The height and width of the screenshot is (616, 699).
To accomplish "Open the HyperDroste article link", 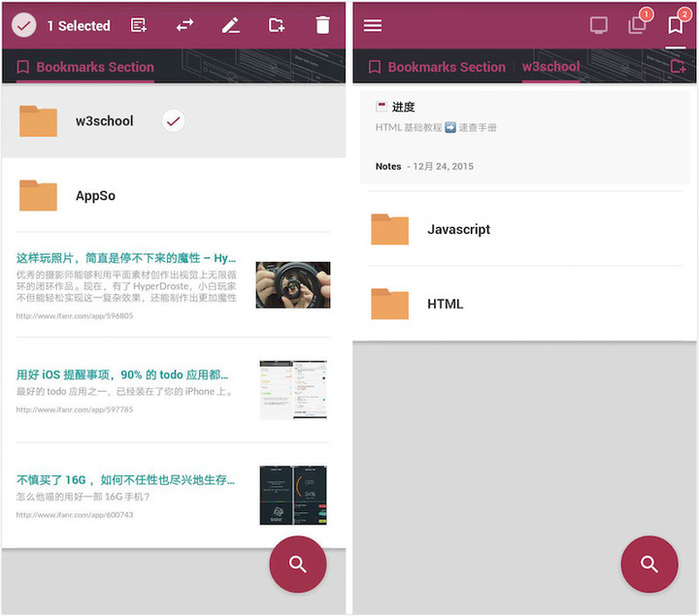I will point(126,258).
